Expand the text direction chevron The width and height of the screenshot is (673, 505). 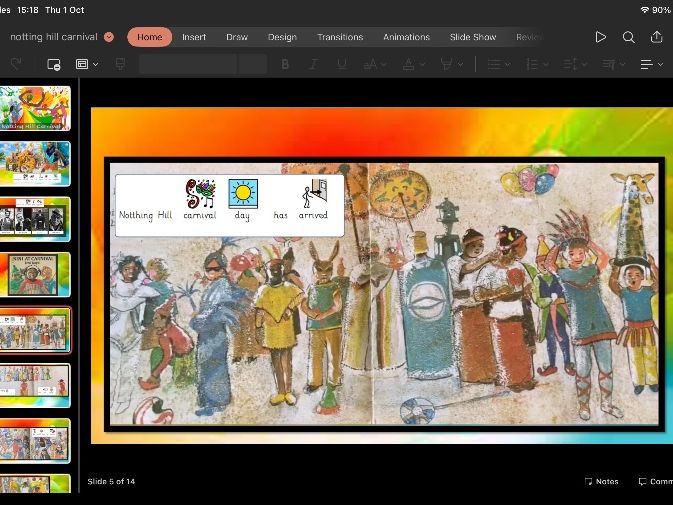click(x=622, y=65)
